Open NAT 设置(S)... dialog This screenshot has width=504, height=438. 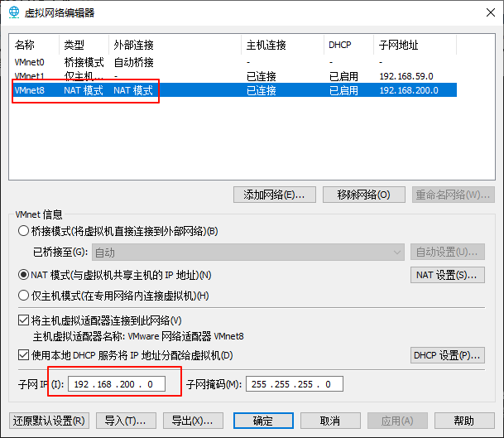coord(448,275)
